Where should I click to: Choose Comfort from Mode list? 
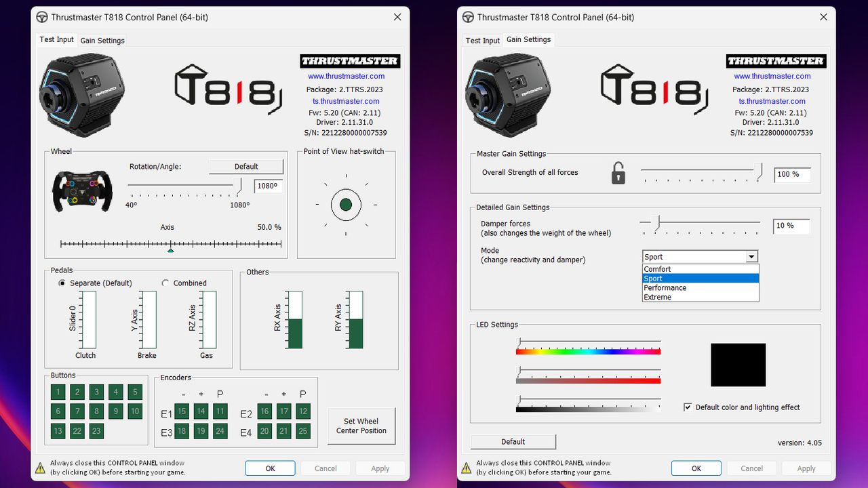[701, 269]
